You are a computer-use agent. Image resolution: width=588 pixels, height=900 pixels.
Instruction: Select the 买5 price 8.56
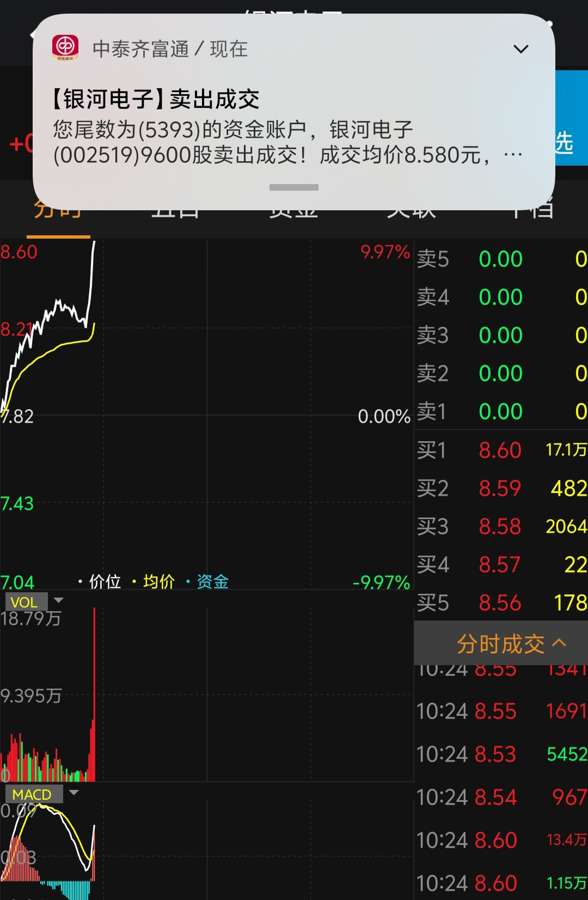[x=500, y=603]
